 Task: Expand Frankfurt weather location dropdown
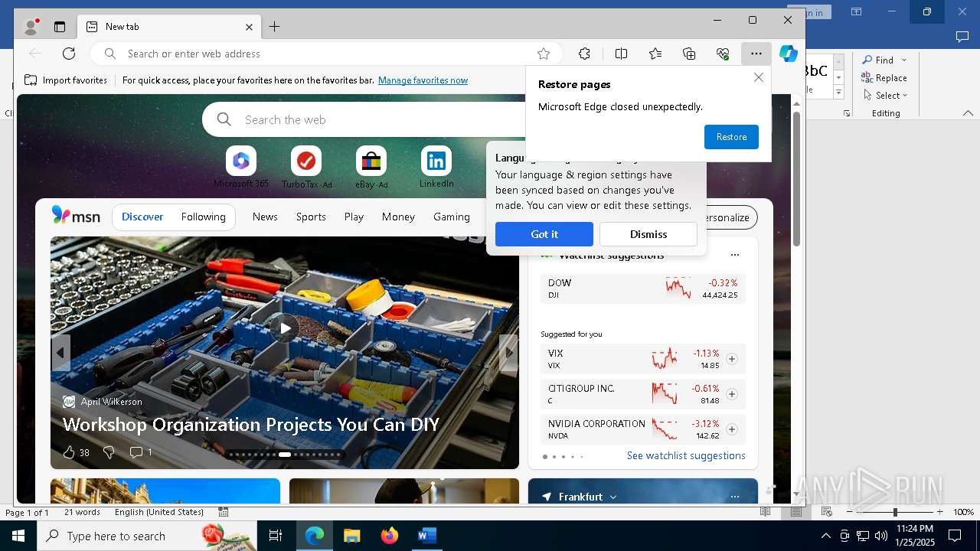[613, 497]
